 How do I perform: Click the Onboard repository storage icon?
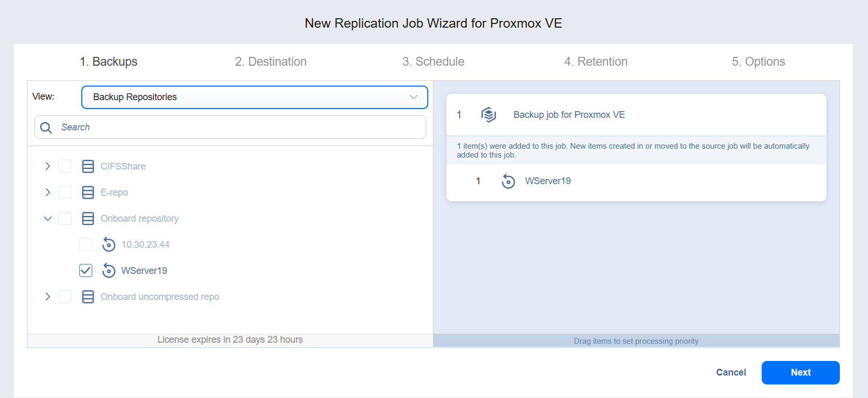point(88,219)
